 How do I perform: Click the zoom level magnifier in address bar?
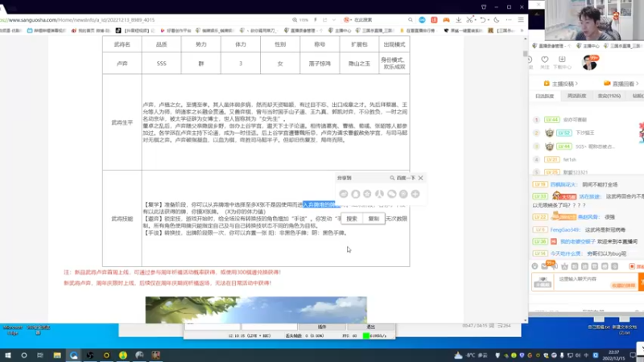pyautogui.click(x=295, y=19)
